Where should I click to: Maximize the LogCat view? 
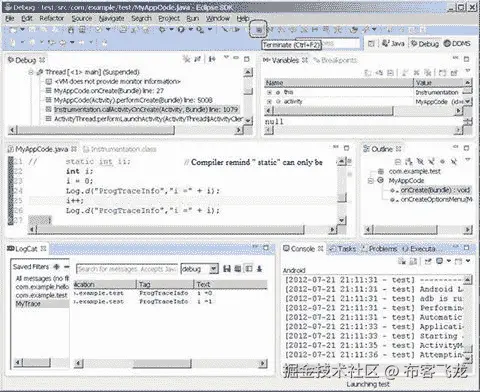tap(266, 248)
